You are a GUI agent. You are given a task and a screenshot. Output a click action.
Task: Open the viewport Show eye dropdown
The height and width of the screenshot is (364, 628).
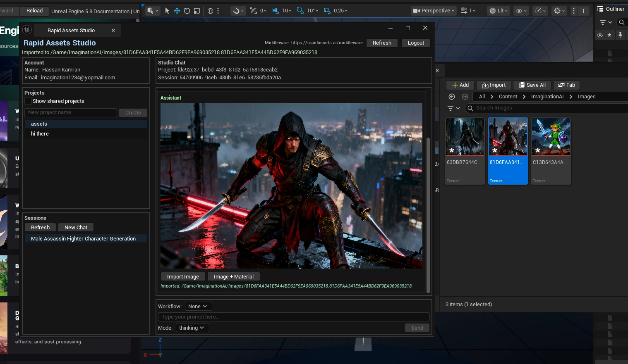click(x=521, y=11)
